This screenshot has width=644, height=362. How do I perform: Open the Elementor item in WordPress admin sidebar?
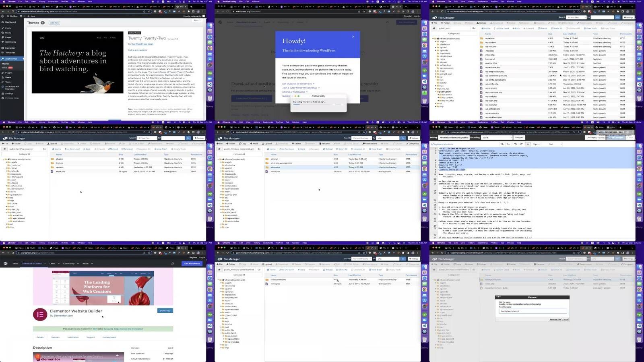(x=10, y=48)
